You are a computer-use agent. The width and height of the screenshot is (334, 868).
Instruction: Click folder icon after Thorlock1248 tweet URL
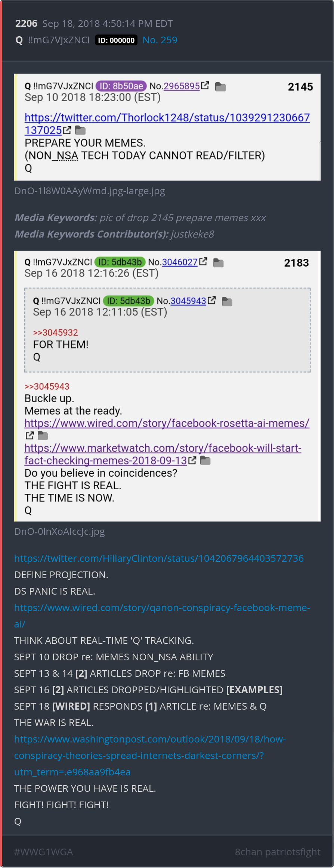pyautogui.click(x=80, y=130)
